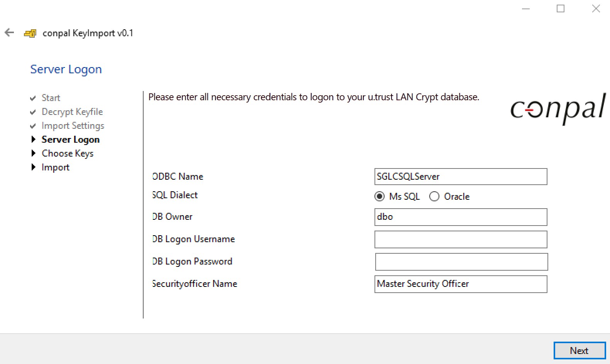Close the KeyImport window
Image resolution: width=610 pixels, height=364 pixels.
tap(596, 8)
